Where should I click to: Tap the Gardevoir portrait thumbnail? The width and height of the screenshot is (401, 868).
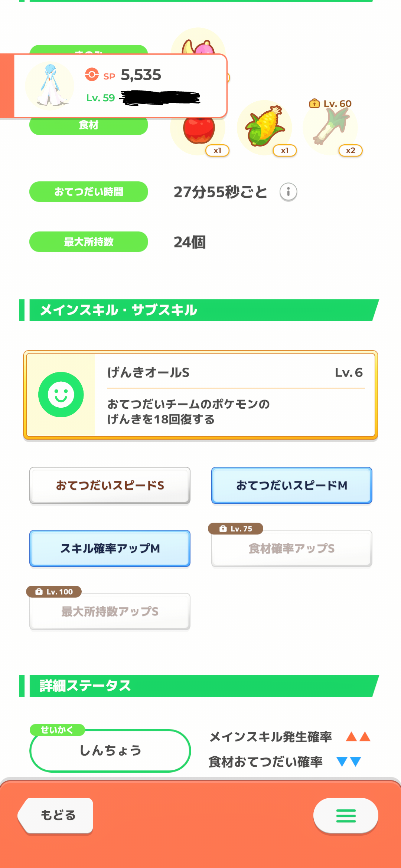[50, 86]
